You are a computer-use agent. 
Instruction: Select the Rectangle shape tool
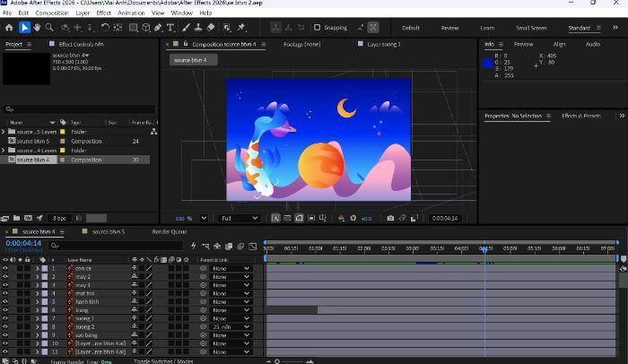(x=134, y=28)
